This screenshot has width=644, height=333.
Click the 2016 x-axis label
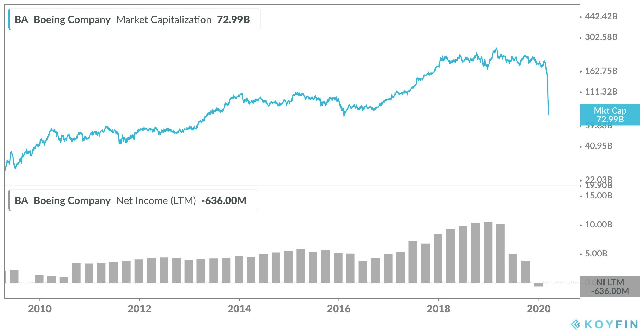tap(339, 309)
